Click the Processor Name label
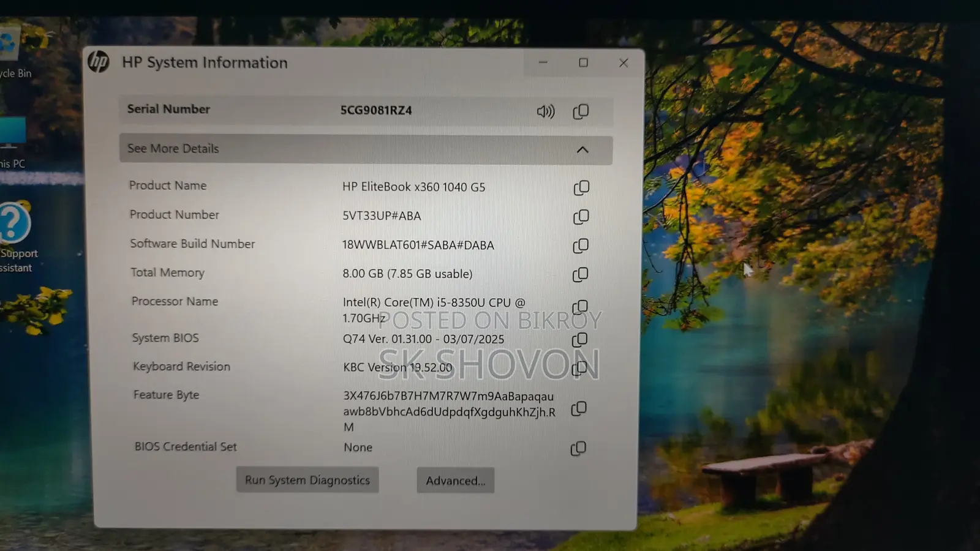The width and height of the screenshot is (980, 551). 175,301
